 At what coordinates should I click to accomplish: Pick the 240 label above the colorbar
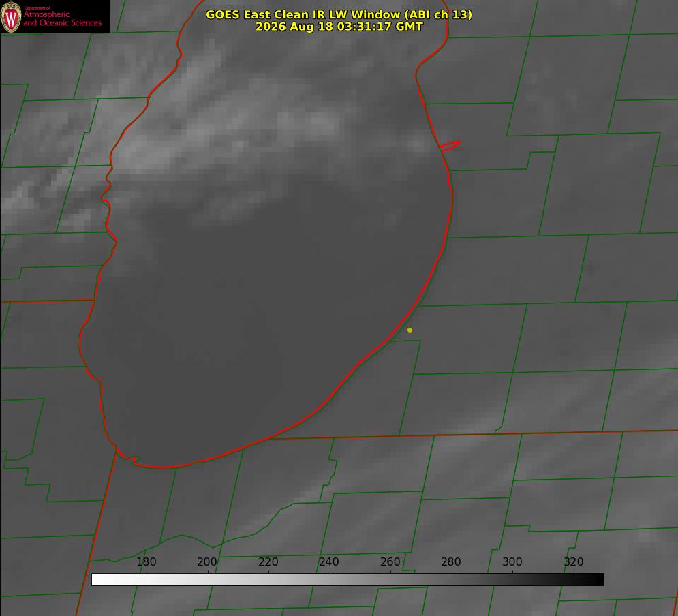tap(329, 561)
